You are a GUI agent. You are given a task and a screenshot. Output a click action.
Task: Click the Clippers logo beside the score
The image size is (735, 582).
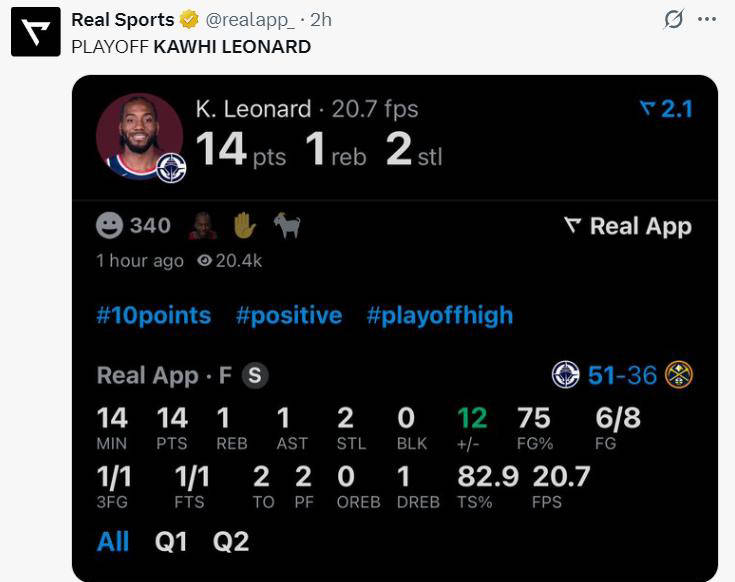(566, 375)
